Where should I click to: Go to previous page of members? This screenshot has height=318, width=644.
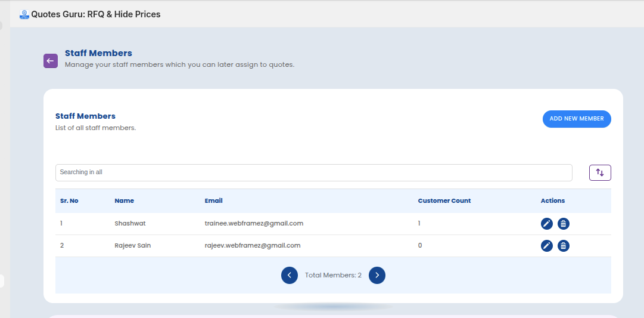[290, 275]
